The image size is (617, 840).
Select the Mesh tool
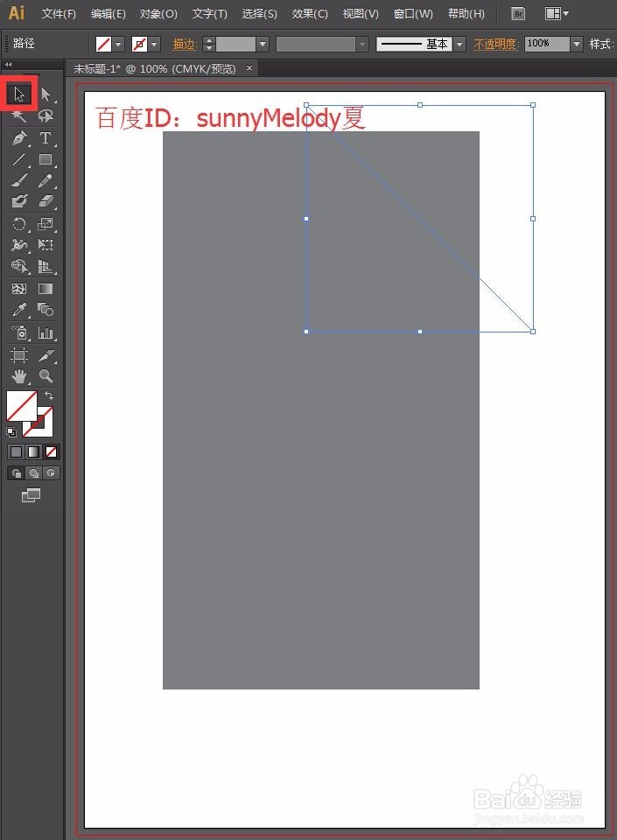(19, 289)
